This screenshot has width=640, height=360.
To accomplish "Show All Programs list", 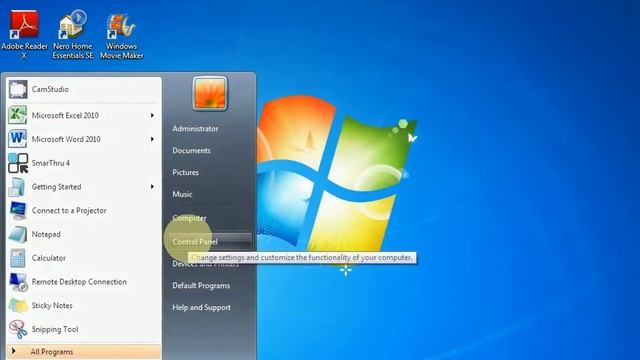I will click(x=84, y=351).
